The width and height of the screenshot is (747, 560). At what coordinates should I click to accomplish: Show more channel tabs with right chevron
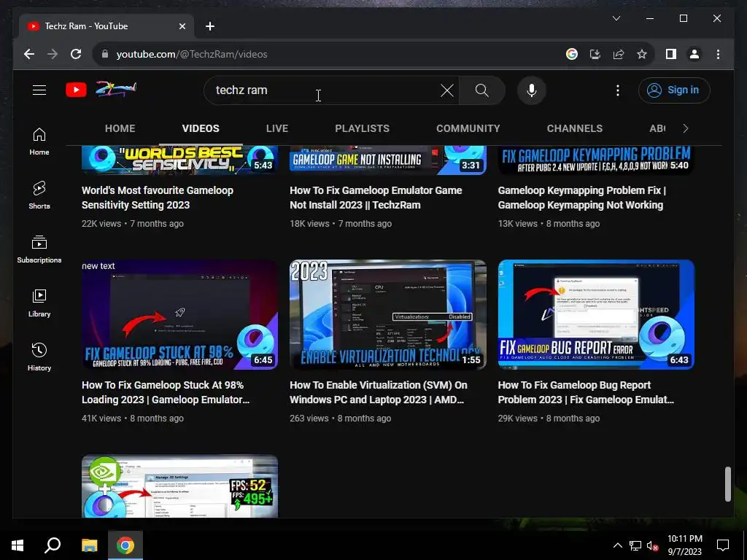click(685, 128)
